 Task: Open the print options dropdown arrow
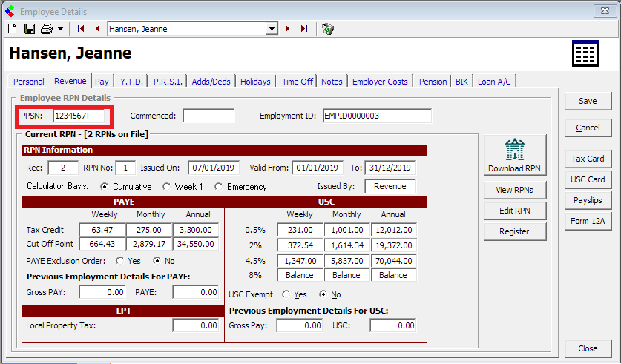click(60, 29)
